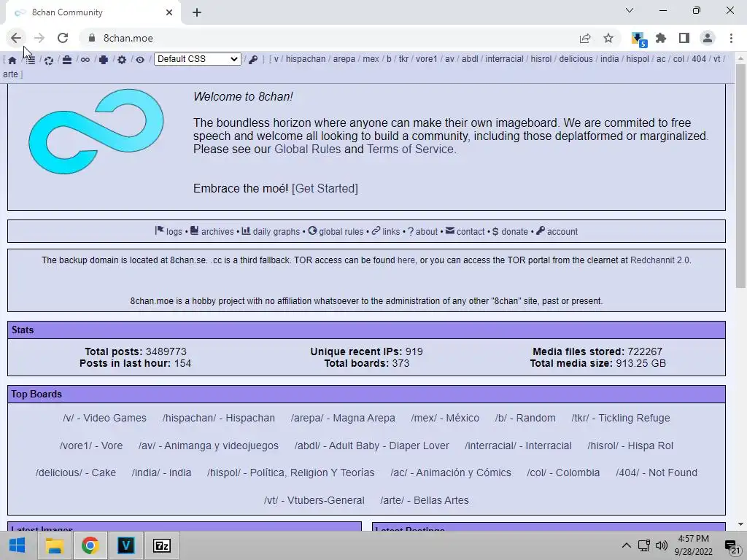747x560 pixels.
Task: Open the tab search chevron
Action: (630, 10)
